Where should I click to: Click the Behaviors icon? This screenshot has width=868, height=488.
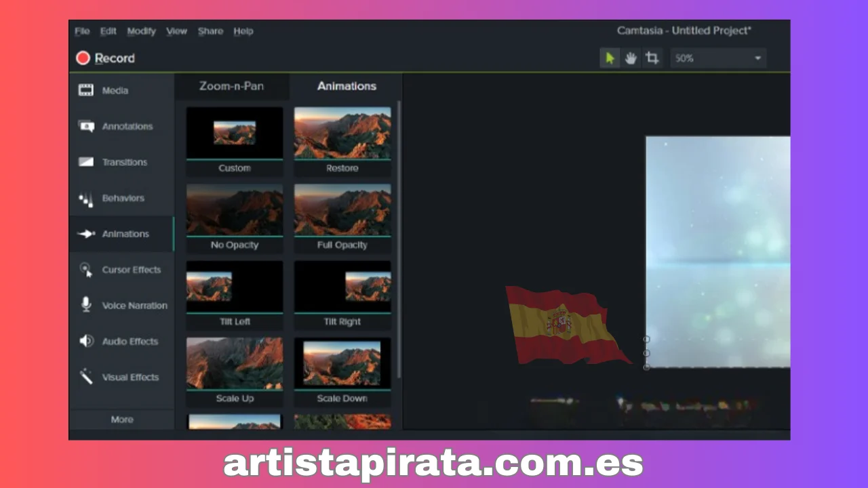coord(85,199)
